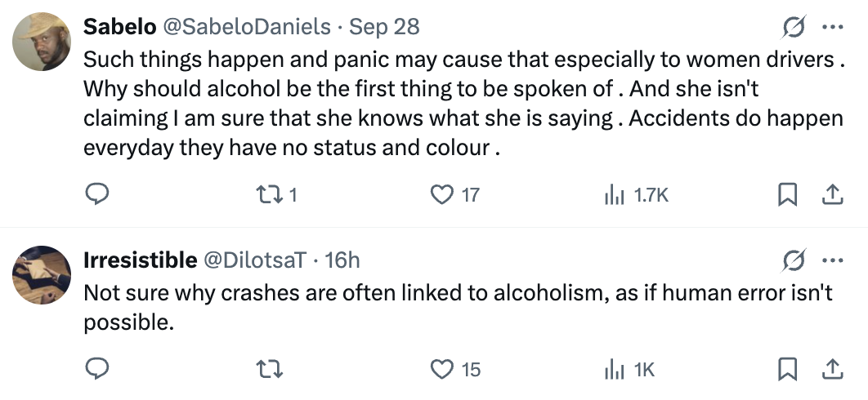Share Sabelo's tweet
Image resolution: width=868 pixels, height=400 pixels.
point(832,194)
